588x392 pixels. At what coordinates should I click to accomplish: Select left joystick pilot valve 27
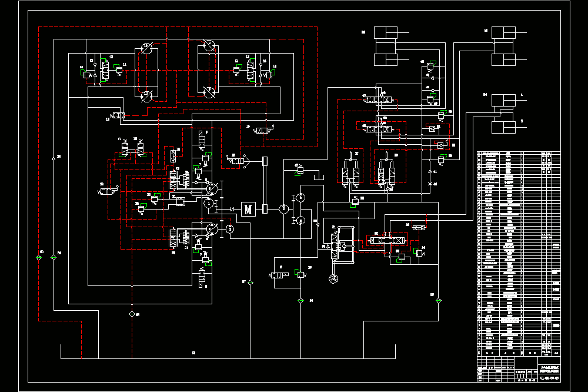coord(351,171)
